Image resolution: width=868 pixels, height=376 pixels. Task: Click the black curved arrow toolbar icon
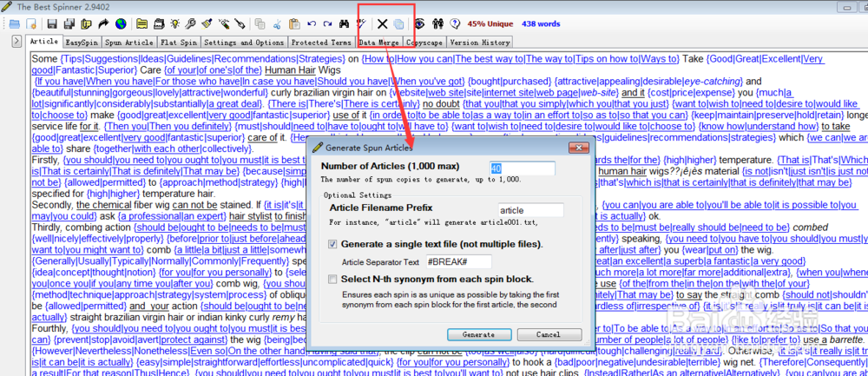point(103,23)
